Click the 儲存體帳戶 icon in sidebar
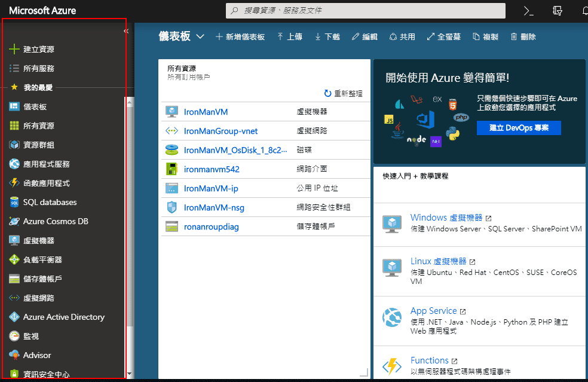This screenshot has width=588, height=382. click(14, 279)
